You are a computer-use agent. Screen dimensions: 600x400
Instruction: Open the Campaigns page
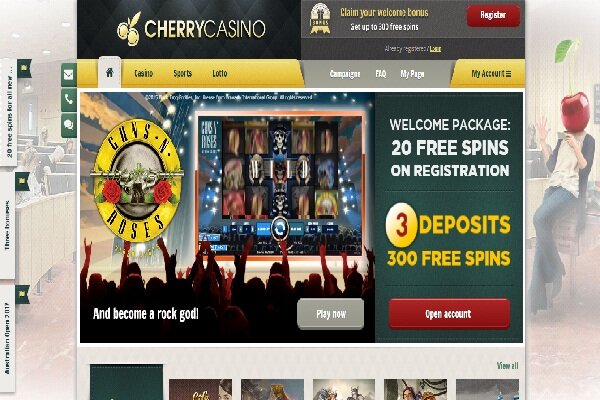345,74
